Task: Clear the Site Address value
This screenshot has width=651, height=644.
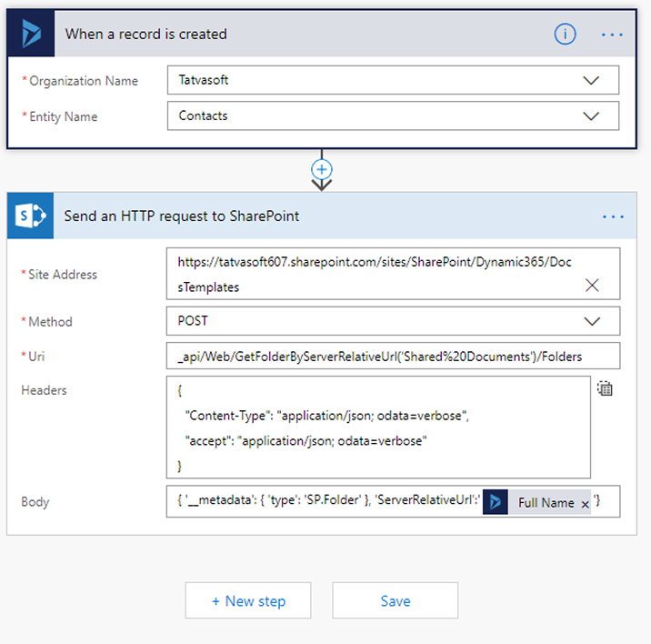Action: (x=592, y=285)
